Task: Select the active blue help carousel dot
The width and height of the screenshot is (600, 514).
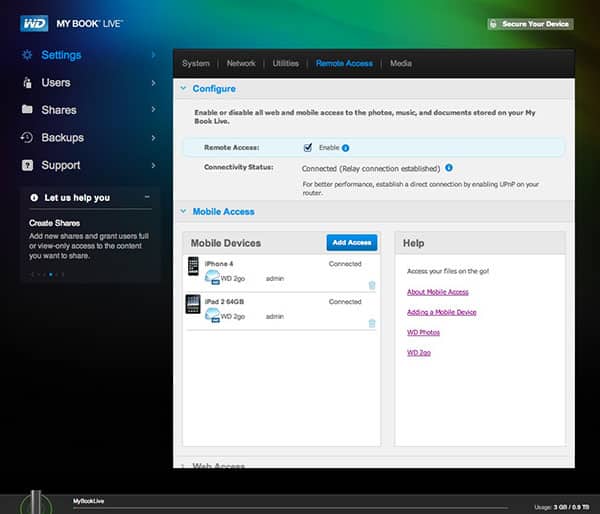Action: point(51,274)
